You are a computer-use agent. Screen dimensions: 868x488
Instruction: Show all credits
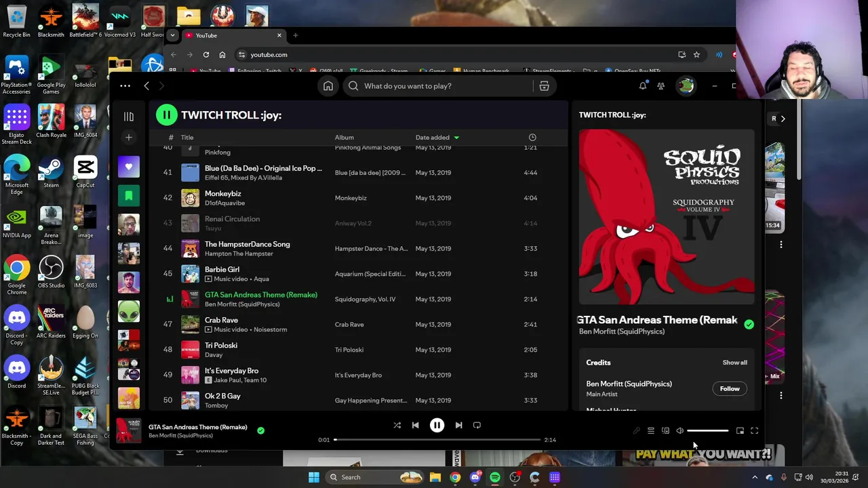coord(734,363)
